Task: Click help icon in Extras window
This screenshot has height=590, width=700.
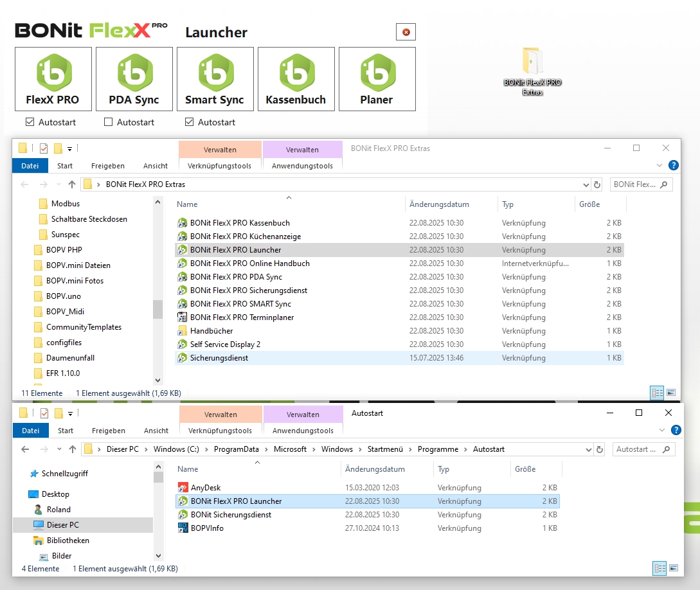Action: tap(673, 165)
